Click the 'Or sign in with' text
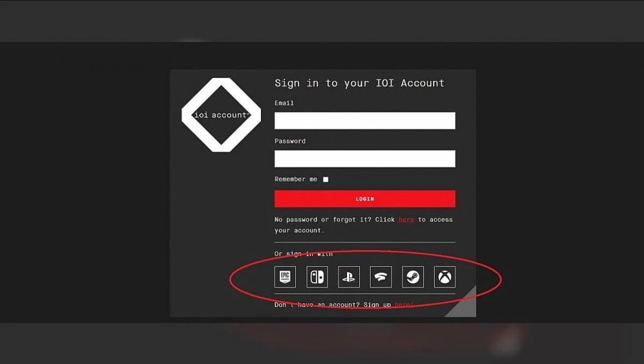The width and height of the screenshot is (644, 364). [303, 254]
